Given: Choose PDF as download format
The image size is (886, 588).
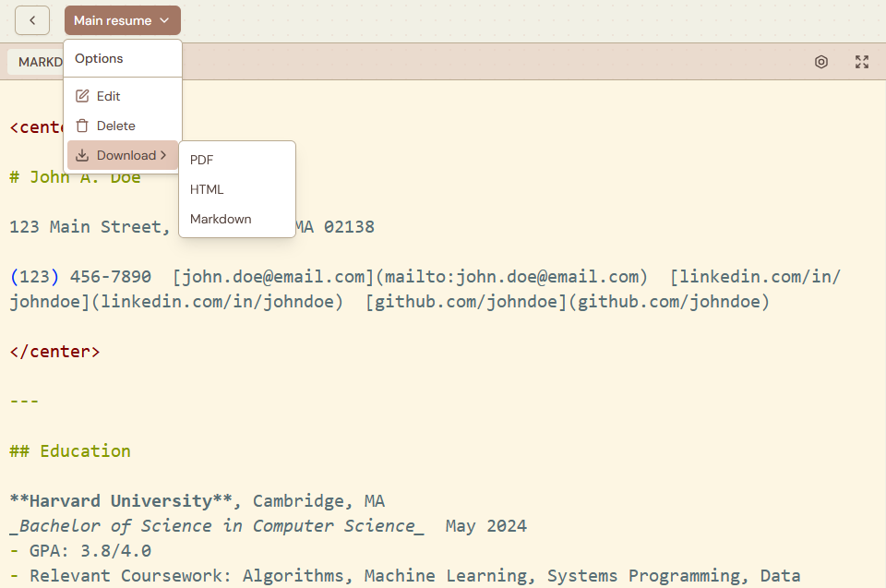Looking at the screenshot, I should [201, 160].
